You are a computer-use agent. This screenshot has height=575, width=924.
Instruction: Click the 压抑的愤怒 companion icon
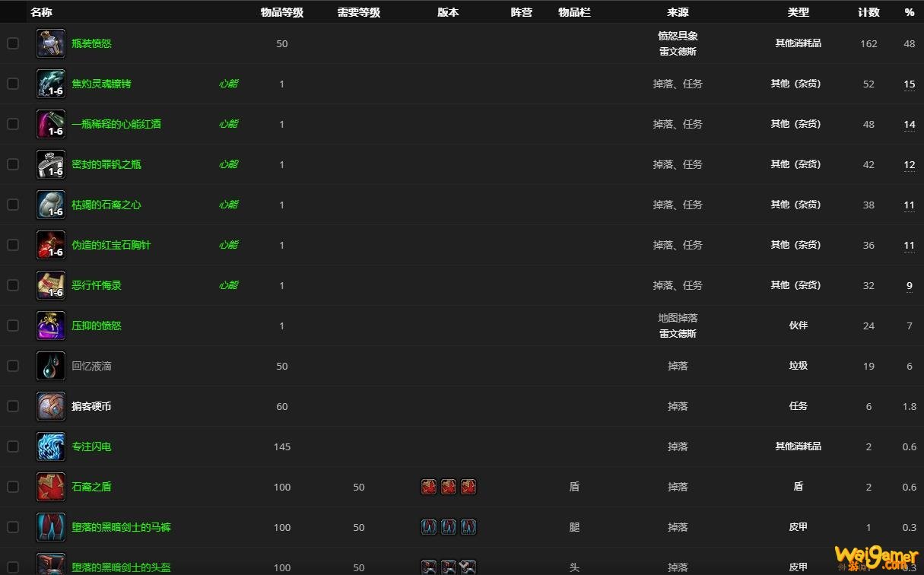click(x=51, y=326)
